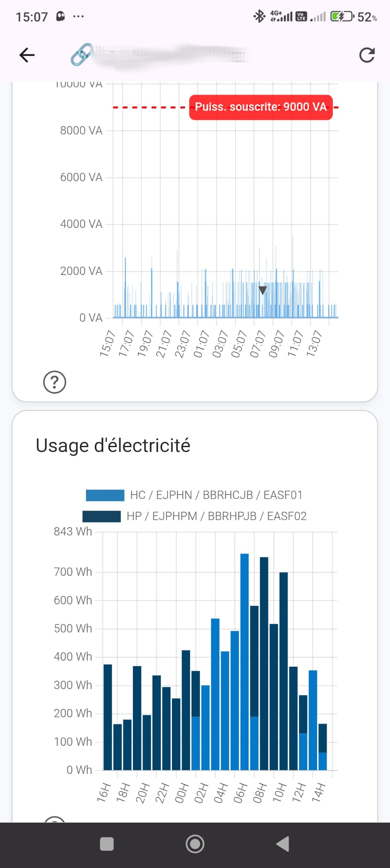Tap the refresh icon in header
Screen dimensions: 390x868
[367, 55]
